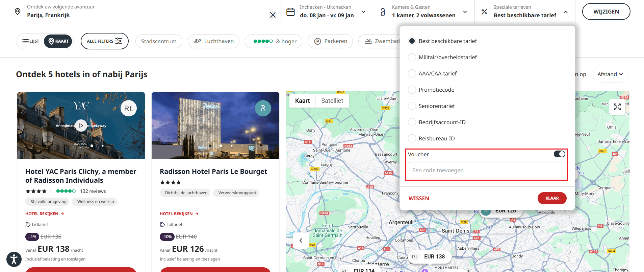
Task: Filter by Parkeren
Action: (330, 41)
